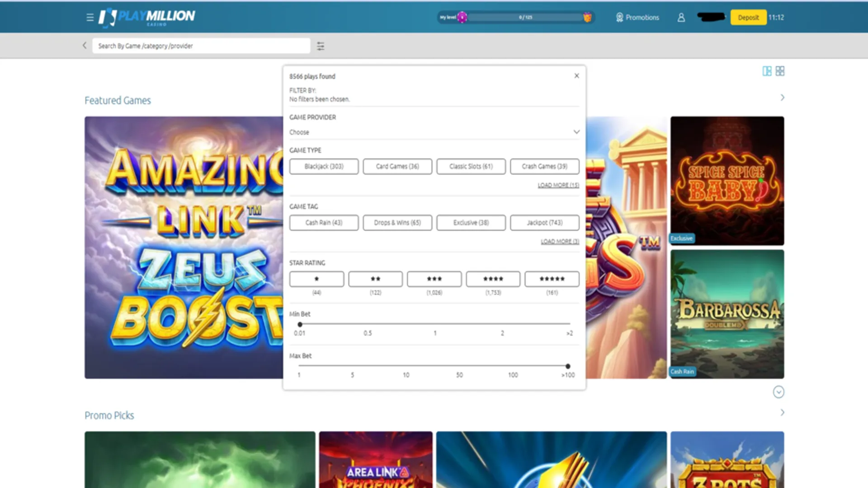Click the Cash Rain badge on Barbarossa

[682, 371]
